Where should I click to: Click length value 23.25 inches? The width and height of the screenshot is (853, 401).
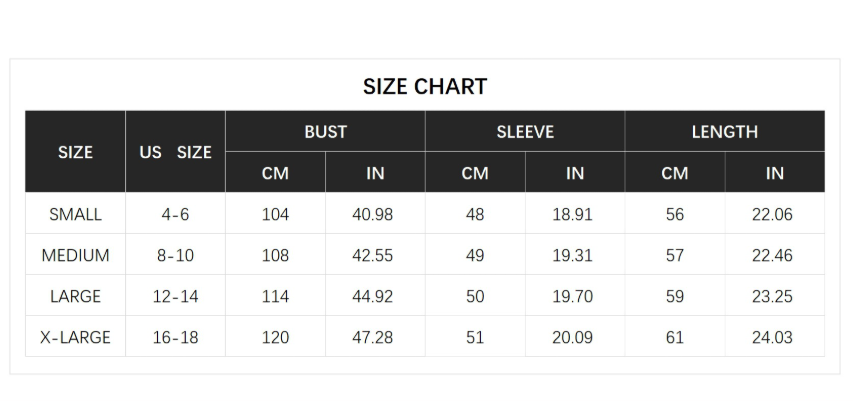[x=772, y=296]
